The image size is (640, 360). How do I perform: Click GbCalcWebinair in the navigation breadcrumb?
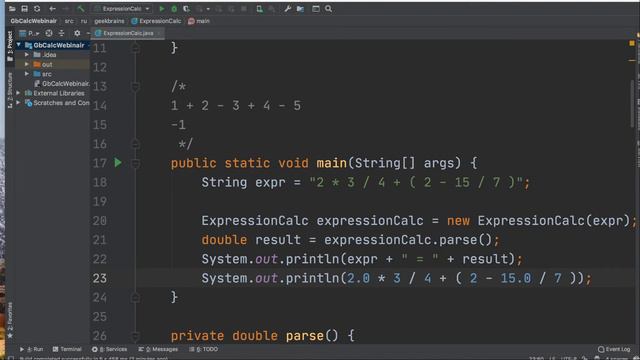(34, 21)
